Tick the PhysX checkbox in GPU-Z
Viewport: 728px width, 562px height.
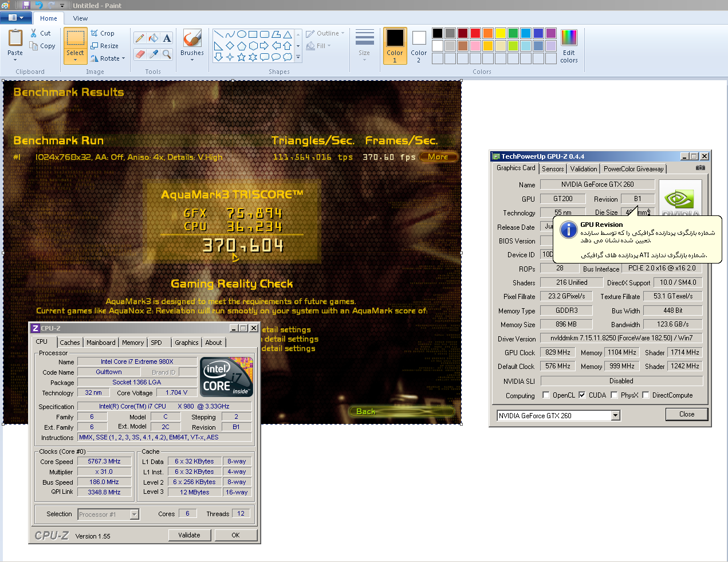(x=614, y=395)
